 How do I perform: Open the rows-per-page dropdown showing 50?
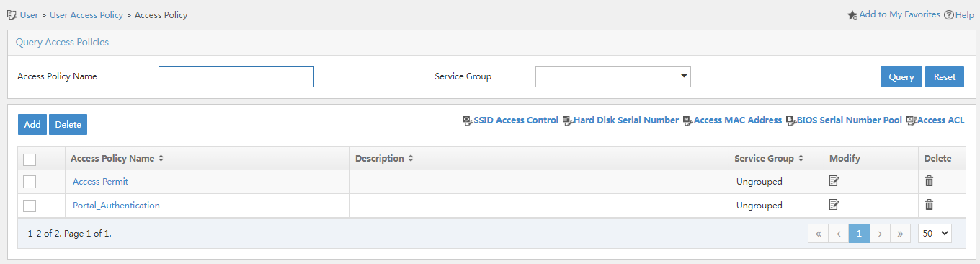[x=935, y=233]
